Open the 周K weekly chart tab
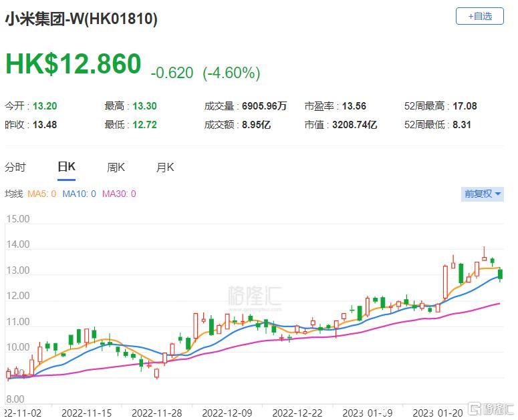The width and height of the screenshot is (518, 420). click(x=116, y=168)
